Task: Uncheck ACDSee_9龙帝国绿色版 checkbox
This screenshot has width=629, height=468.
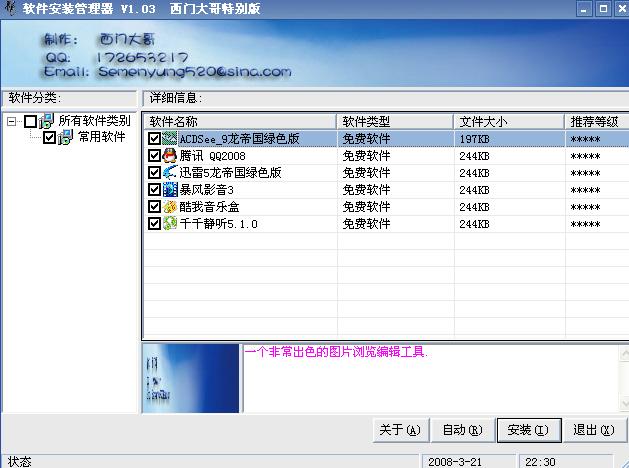Action: coord(154,139)
